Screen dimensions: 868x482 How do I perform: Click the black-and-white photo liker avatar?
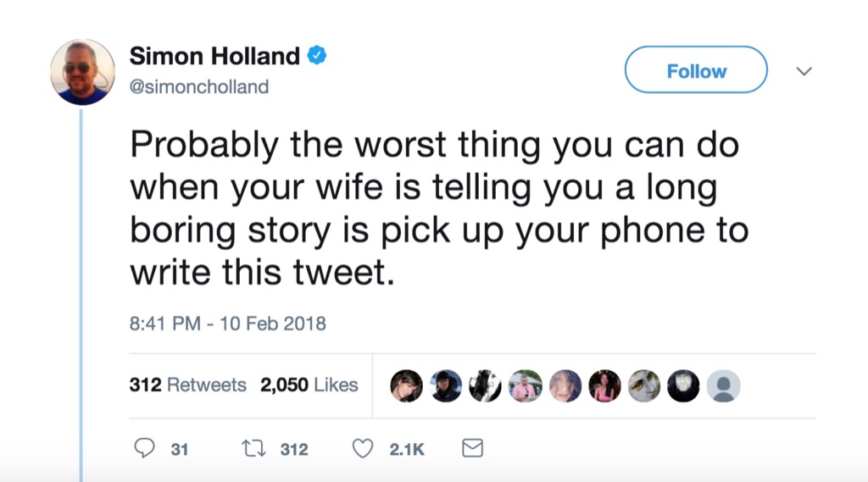coord(486,385)
